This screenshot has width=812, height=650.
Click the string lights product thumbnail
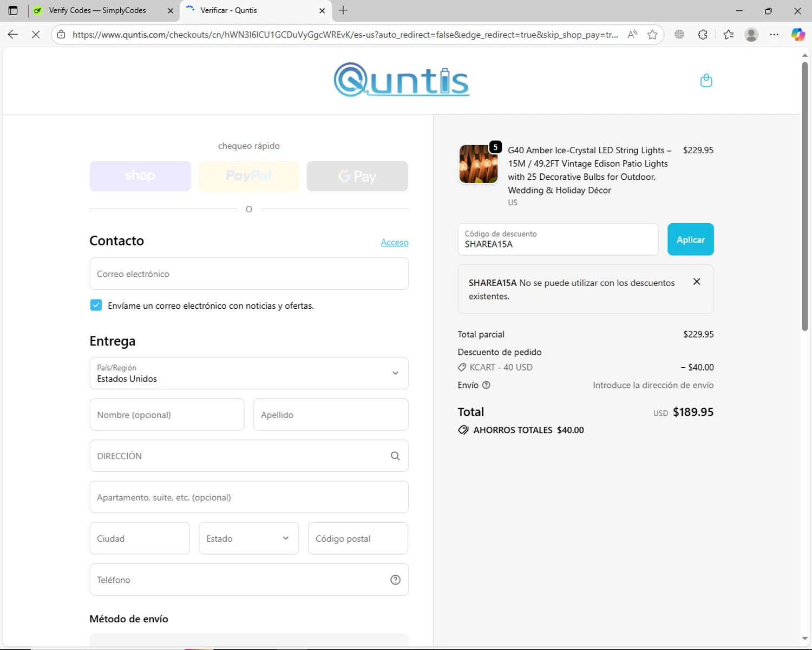(479, 164)
